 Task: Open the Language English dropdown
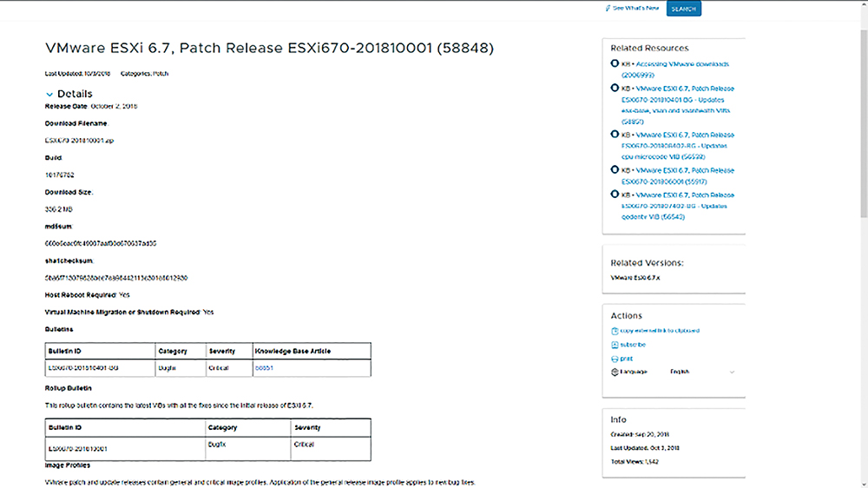click(x=702, y=373)
